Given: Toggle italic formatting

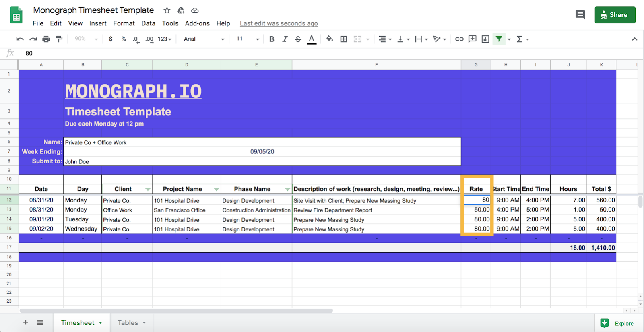Looking at the screenshot, I should click(x=285, y=39).
